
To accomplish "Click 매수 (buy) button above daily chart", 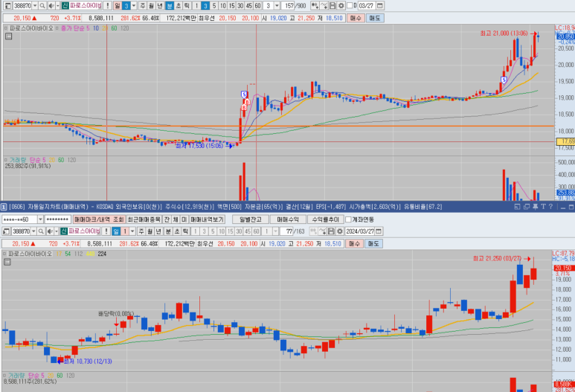I will (x=354, y=243).
